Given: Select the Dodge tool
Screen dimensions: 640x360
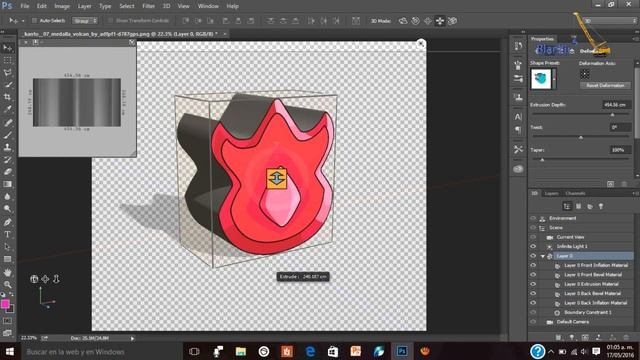Looking at the screenshot, I should click(x=7, y=209).
